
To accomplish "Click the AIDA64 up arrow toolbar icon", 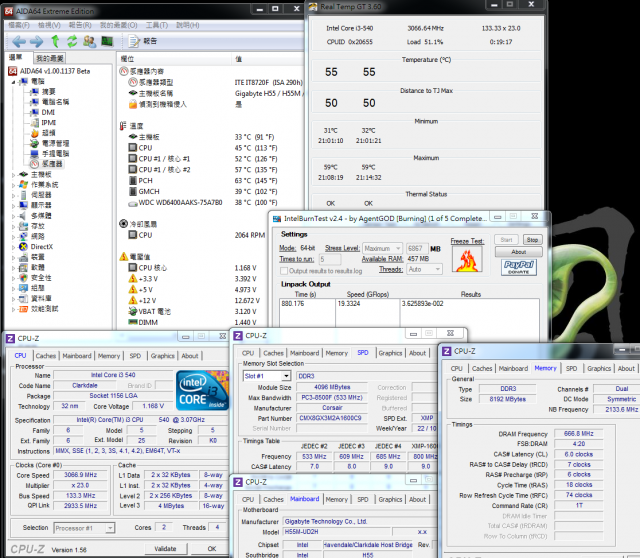I will (55, 41).
